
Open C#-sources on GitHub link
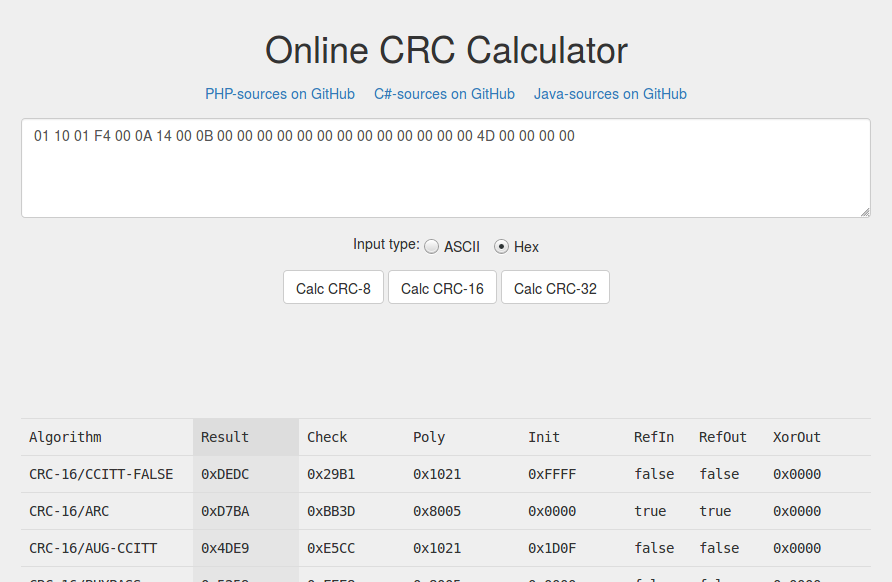[x=444, y=94]
